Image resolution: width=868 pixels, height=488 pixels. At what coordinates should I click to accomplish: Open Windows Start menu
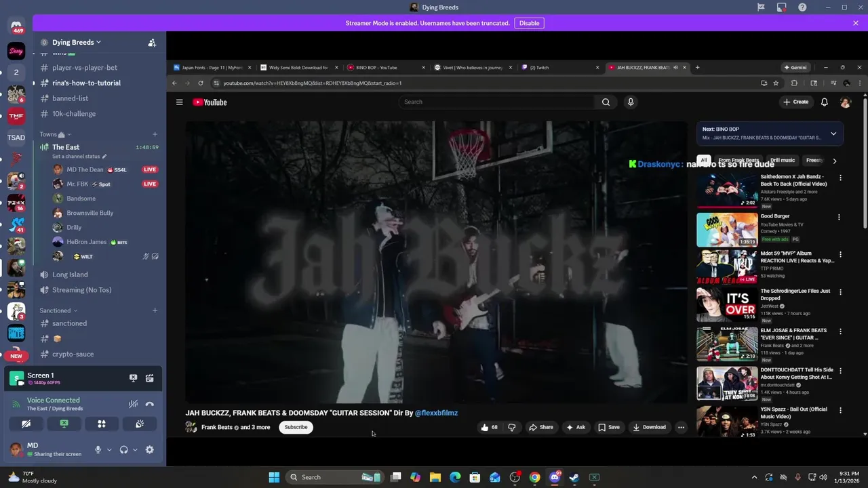pos(274,477)
